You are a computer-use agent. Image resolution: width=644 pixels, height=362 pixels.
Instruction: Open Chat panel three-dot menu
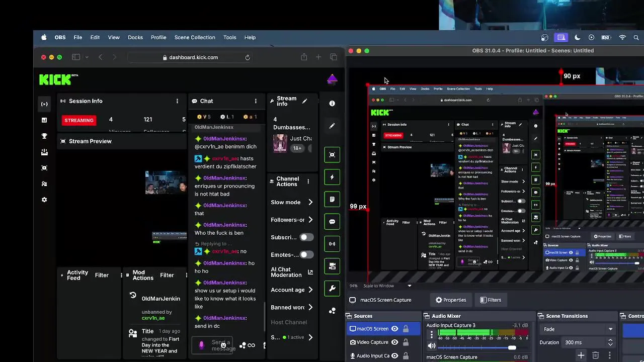coord(256,101)
